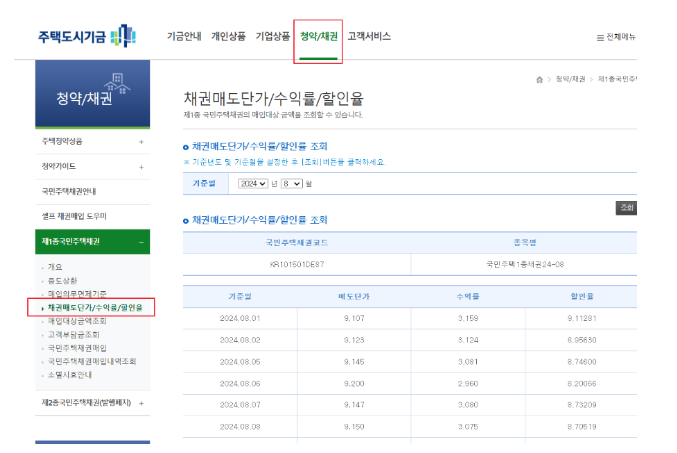The image size is (677, 453).
Task: Go to the 국민주택채권매입 submenu item
Action: point(77,348)
